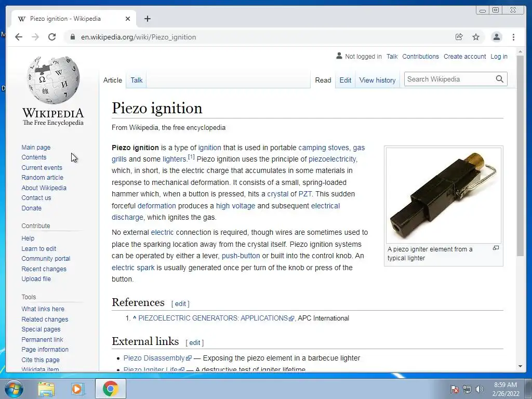Open the Learn to edit link
The width and height of the screenshot is (532, 399).
tap(38, 248)
